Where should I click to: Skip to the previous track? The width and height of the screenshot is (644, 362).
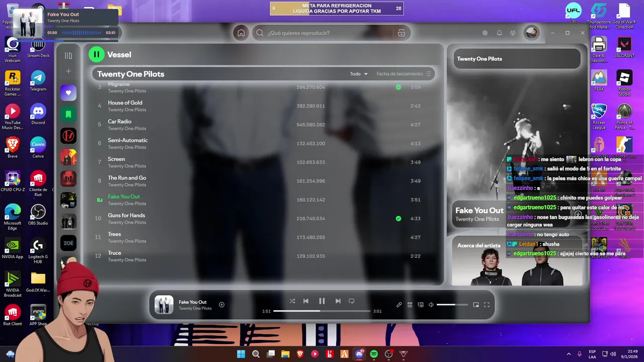click(305, 301)
